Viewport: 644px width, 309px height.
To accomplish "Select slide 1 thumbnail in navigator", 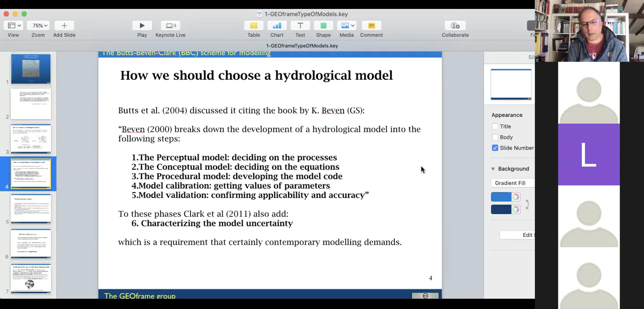I will pyautogui.click(x=31, y=69).
